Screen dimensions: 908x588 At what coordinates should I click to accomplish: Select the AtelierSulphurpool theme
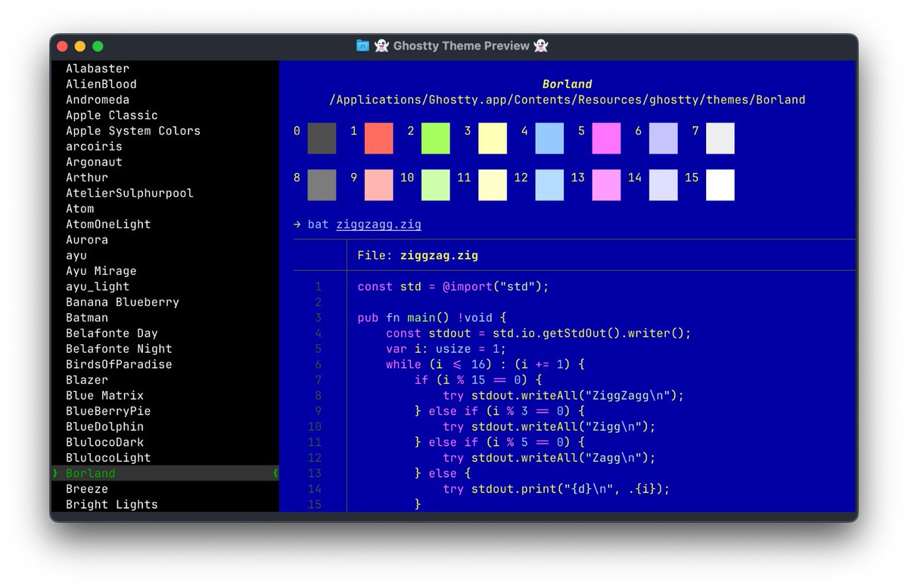tap(129, 193)
